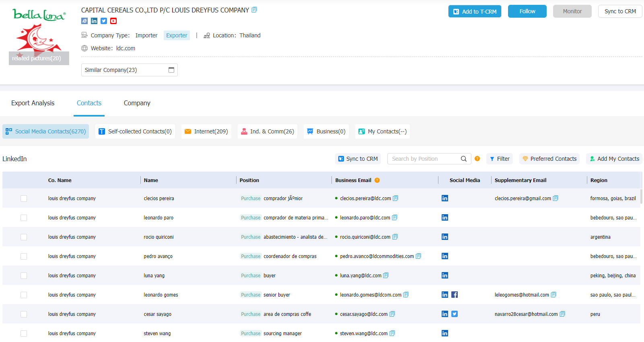Check the checkbox for rocio quiriconi

24,237
